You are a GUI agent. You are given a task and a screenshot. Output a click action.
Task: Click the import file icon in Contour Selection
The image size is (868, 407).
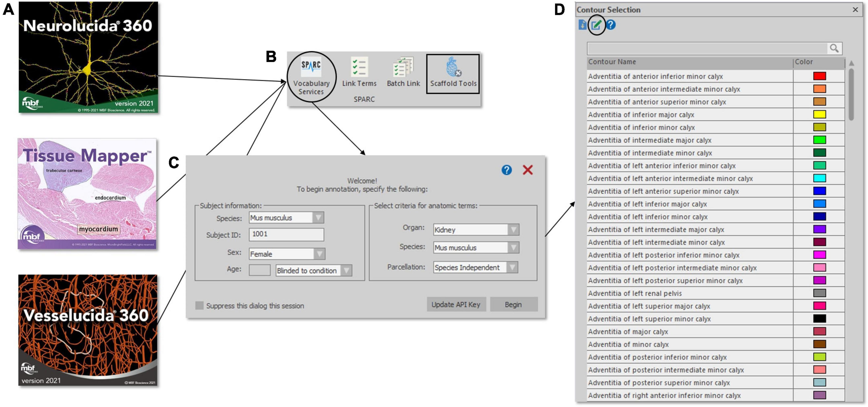pyautogui.click(x=582, y=25)
